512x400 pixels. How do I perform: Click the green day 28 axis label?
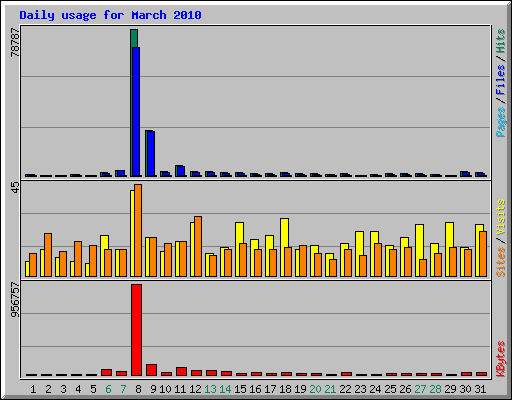click(435, 389)
